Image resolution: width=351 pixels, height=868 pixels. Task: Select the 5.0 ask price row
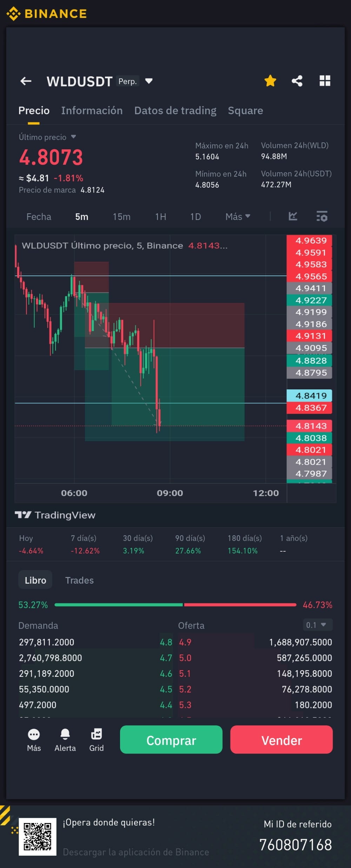(x=256, y=658)
